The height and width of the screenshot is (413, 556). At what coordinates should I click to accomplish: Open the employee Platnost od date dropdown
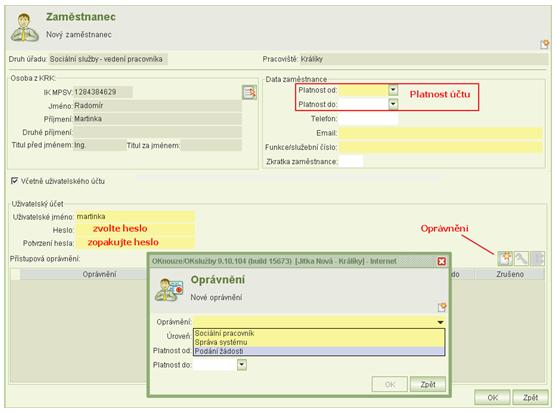[393, 90]
